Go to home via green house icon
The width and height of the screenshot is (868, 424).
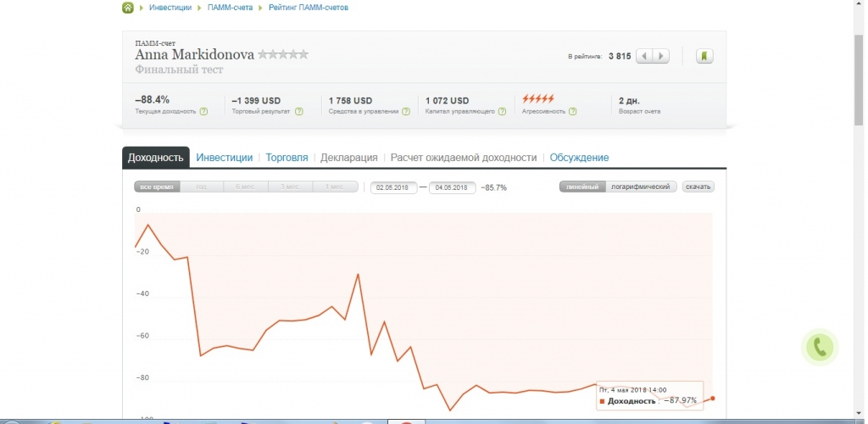tap(128, 8)
